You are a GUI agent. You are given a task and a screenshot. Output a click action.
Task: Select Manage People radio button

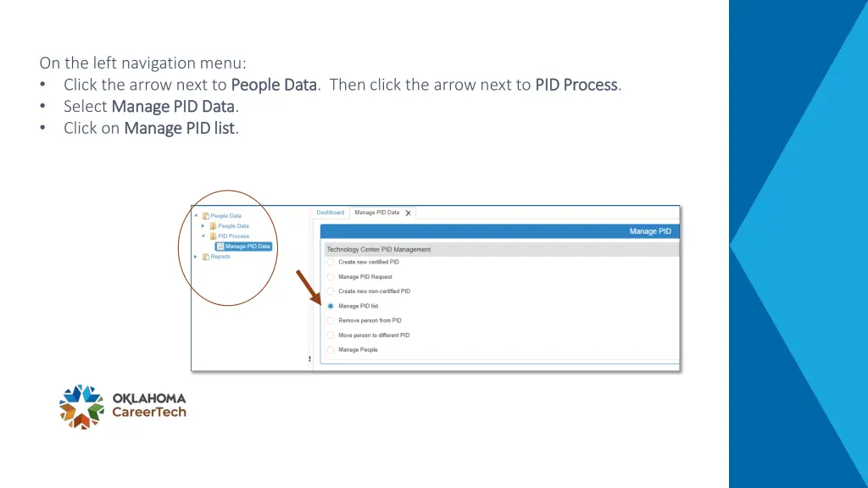click(331, 350)
